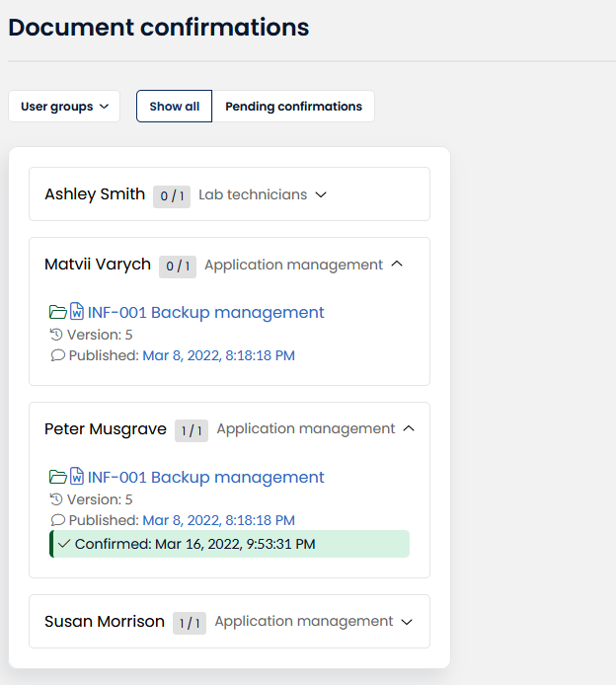Click version history icon under Matvii Varych
This screenshot has height=685, width=616.
click(x=56, y=336)
